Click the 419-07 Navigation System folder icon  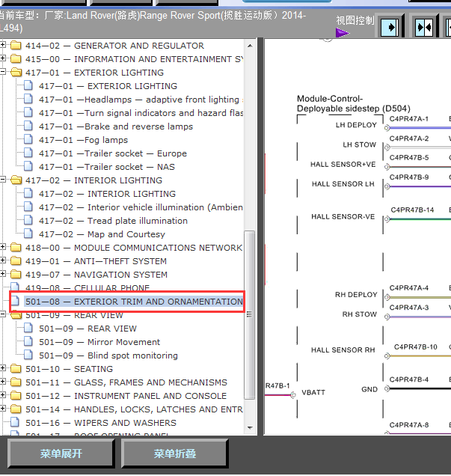coord(16,275)
